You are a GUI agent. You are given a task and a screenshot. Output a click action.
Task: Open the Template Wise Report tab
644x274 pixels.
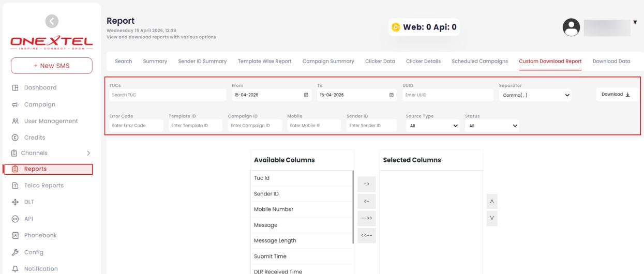pos(264,61)
